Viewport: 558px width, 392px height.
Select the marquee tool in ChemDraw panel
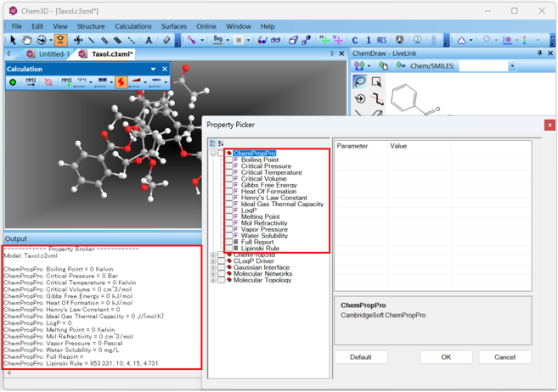click(376, 81)
